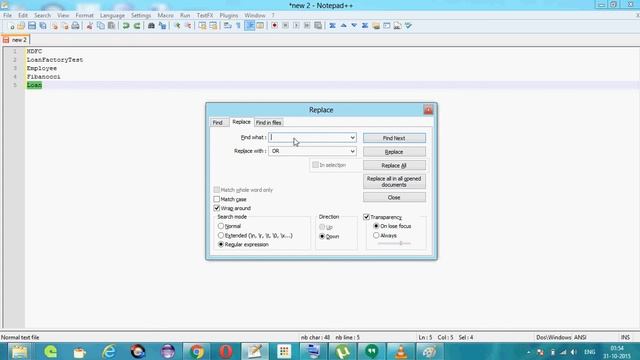Switch to Find in files tab

pos(269,122)
